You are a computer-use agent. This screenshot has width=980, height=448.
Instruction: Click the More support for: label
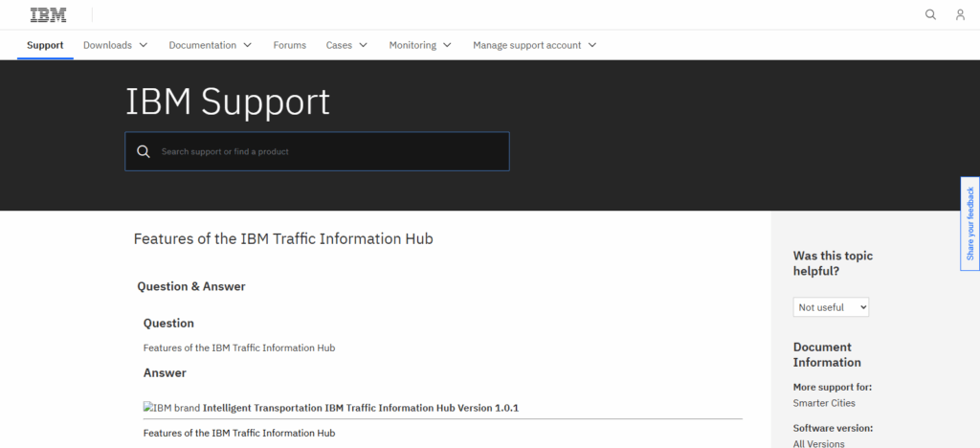[833, 387]
